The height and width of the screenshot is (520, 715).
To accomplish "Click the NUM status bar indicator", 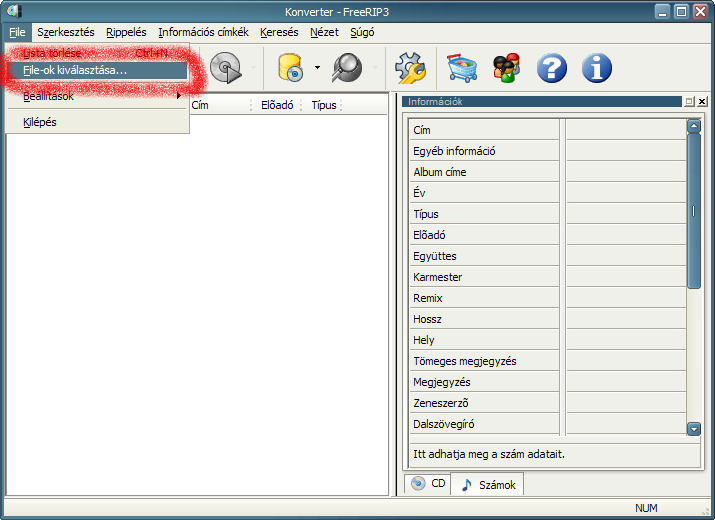I will click(x=646, y=508).
